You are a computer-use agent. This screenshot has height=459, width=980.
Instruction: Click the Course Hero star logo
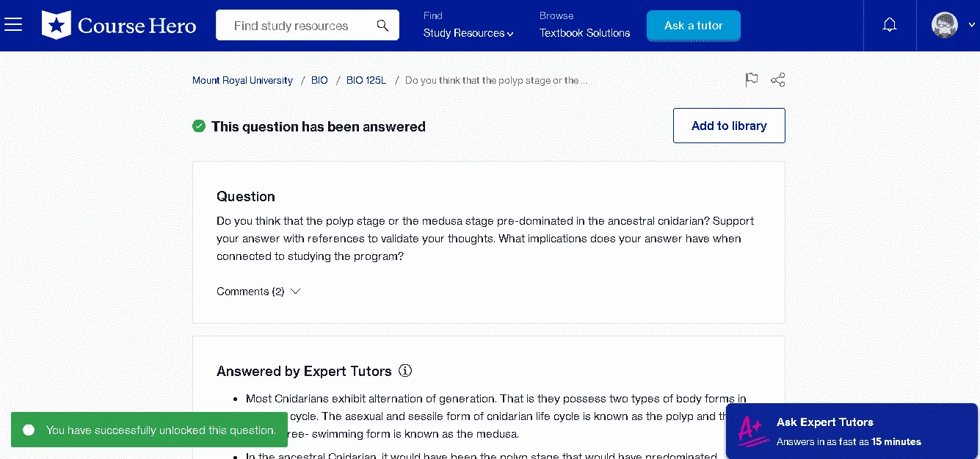coord(57,26)
